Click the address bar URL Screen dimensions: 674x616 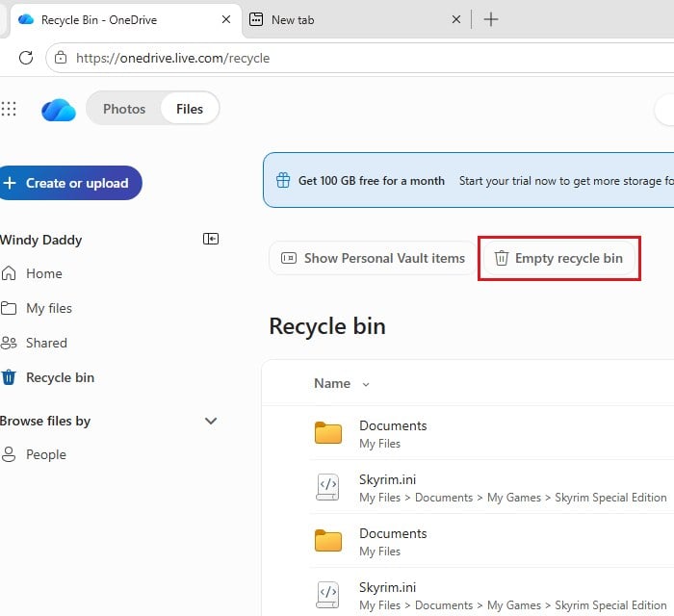pos(172,58)
